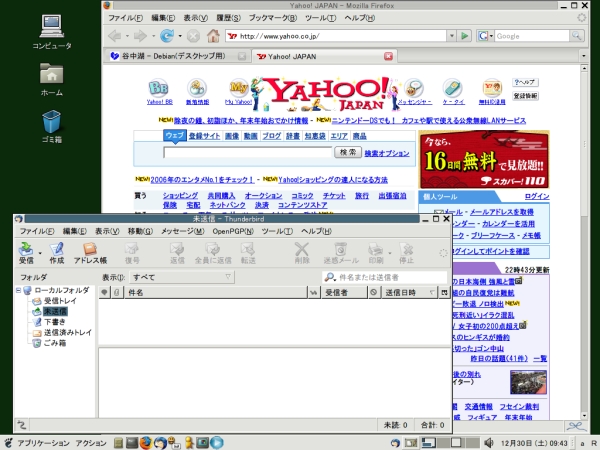
Task: Click the green Go arrow beside URL bar
Action: (x=465, y=36)
